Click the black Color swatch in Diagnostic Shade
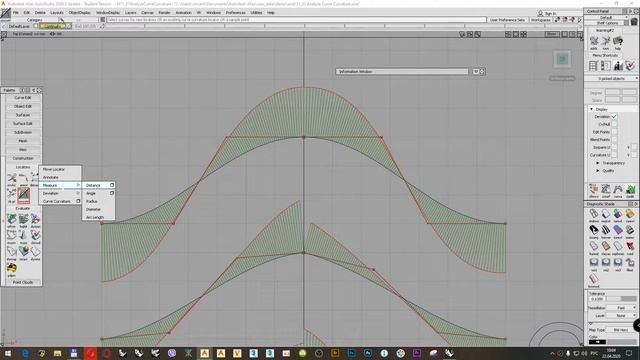 598,342
